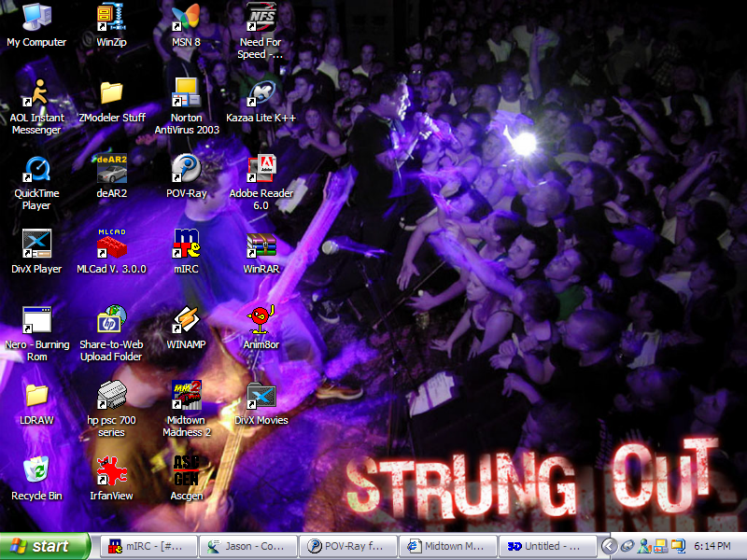Open the Kazaa Lite K++ icon
This screenshot has height=560, width=747.
coord(261,92)
